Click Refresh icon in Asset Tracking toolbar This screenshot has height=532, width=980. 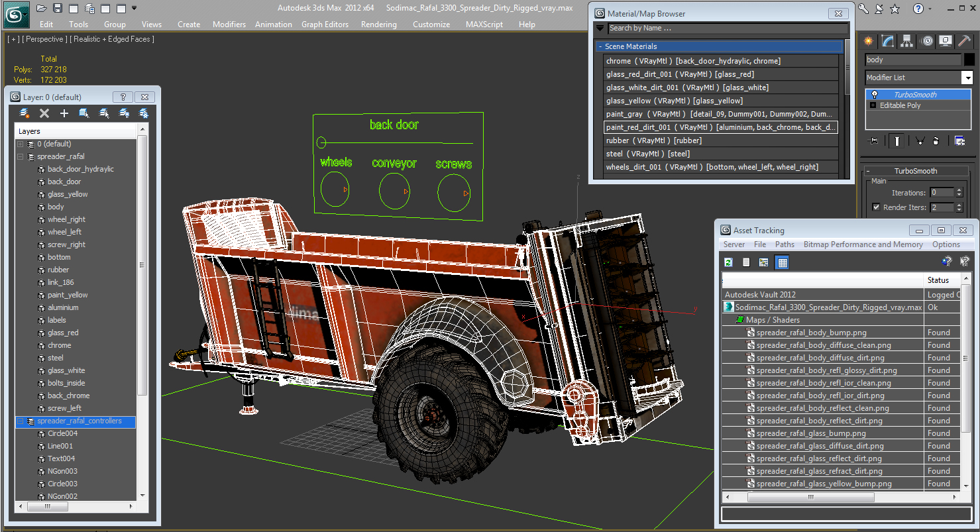pyautogui.click(x=728, y=262)
